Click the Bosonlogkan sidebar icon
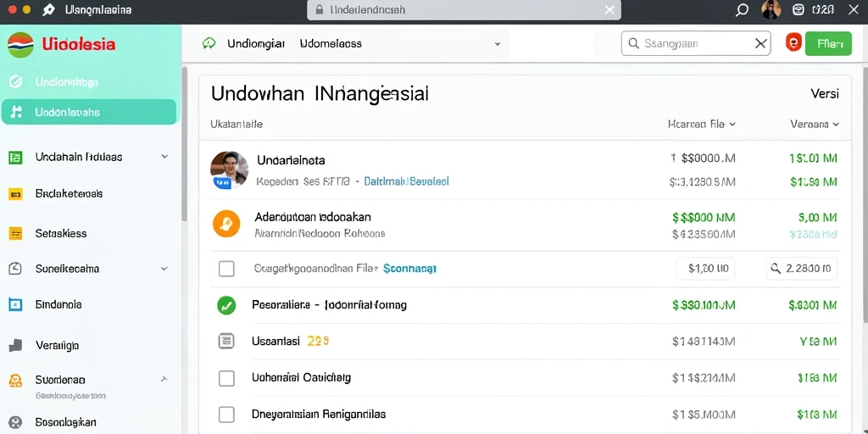The height and width of the screenshot is (434, 868). click(15, 422)
